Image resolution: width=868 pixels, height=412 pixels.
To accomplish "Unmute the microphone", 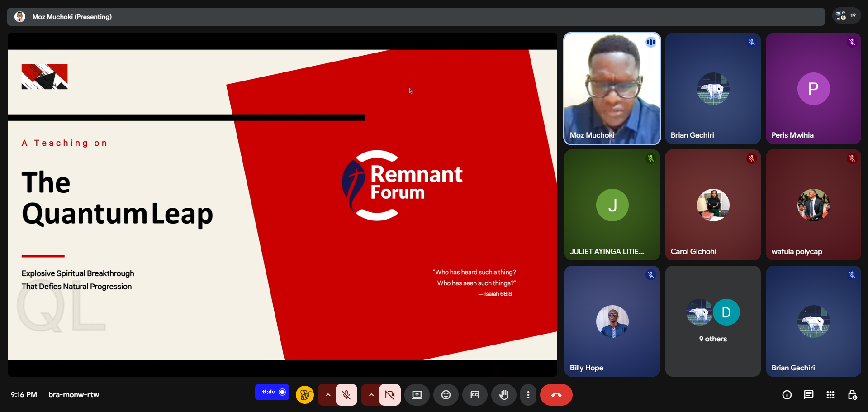I will point(346,395).
